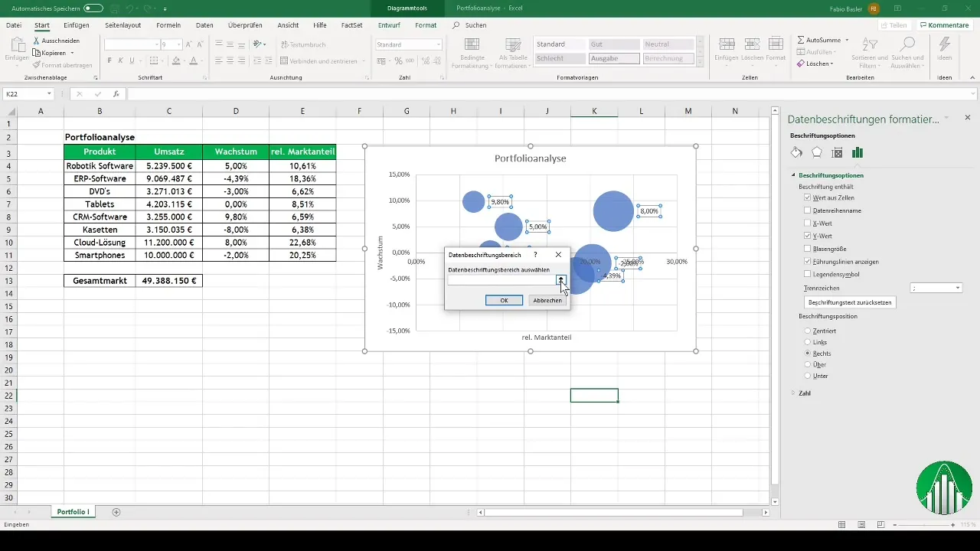Click the dialog's help question mark
Image resolution: width=980 pixels, height=551 pixels.
[x=535, y=254]
